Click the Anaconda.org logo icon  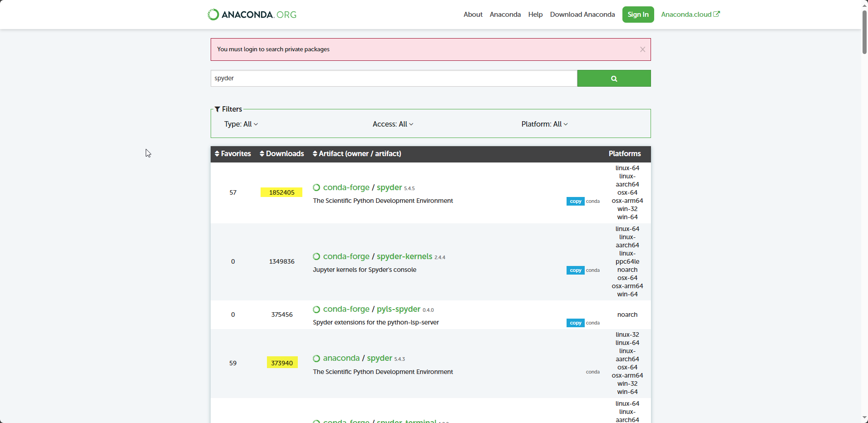point(213,14)
